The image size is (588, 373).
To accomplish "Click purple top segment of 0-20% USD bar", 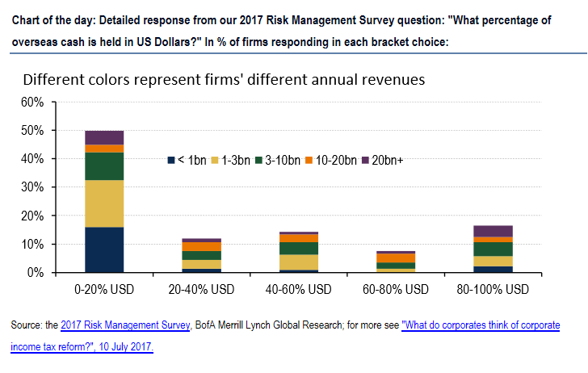I will (104, 137).
